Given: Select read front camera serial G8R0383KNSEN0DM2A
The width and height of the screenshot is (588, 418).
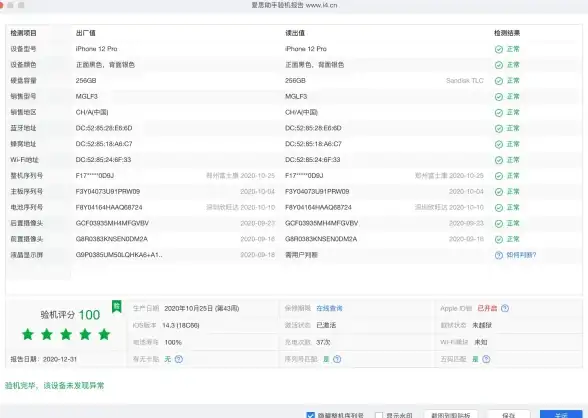Looking at the screenshot, I should (321, 239).
